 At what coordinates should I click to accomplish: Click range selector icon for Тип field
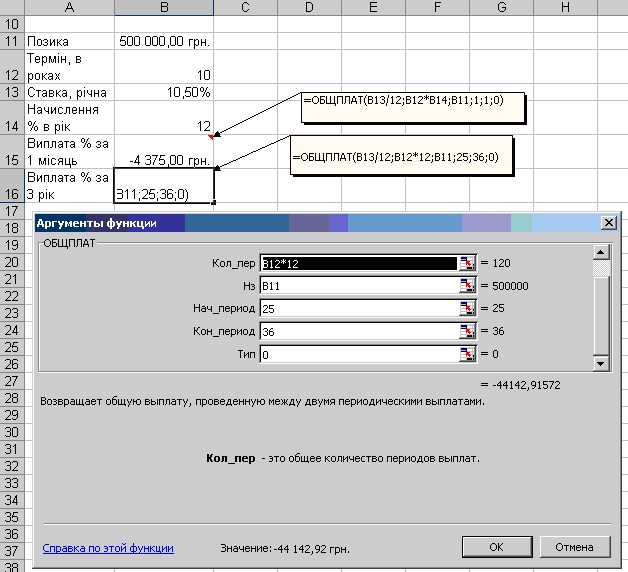(x=466, y=354)
